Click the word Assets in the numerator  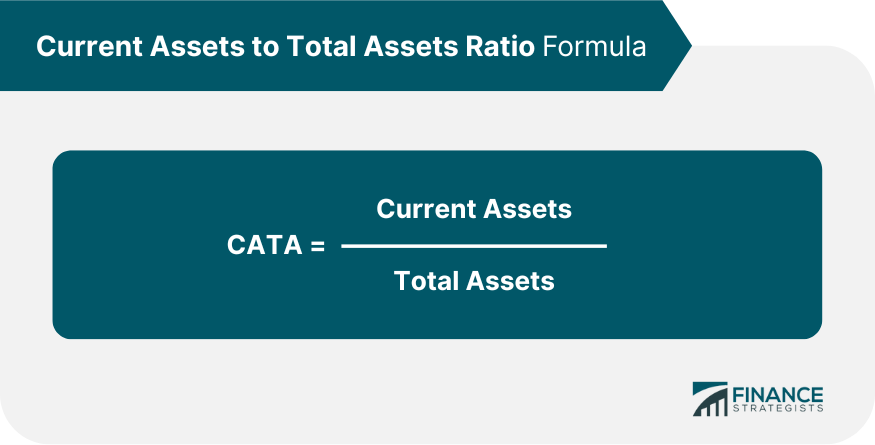click(x=526, y=209)
